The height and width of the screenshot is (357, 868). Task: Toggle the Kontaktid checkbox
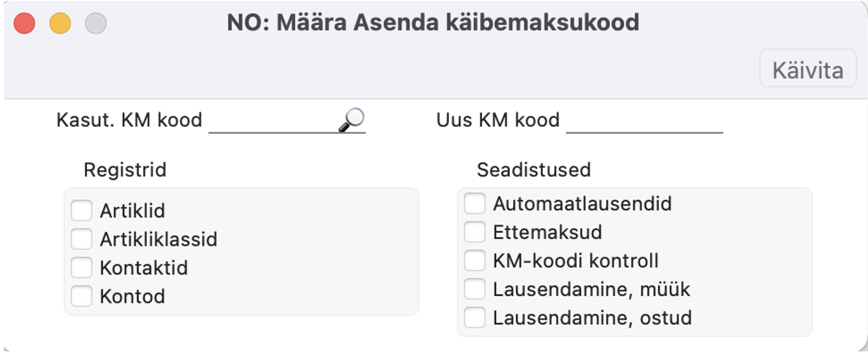pos(81,268)
